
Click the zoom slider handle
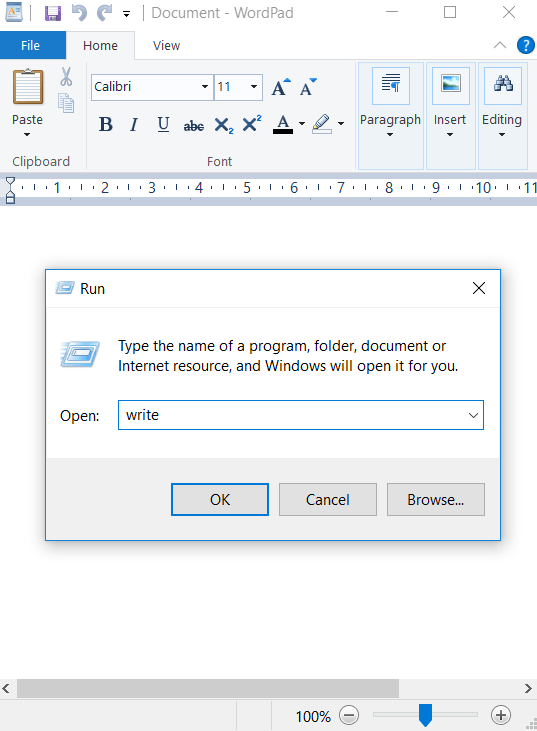click(x=425, y=715)
